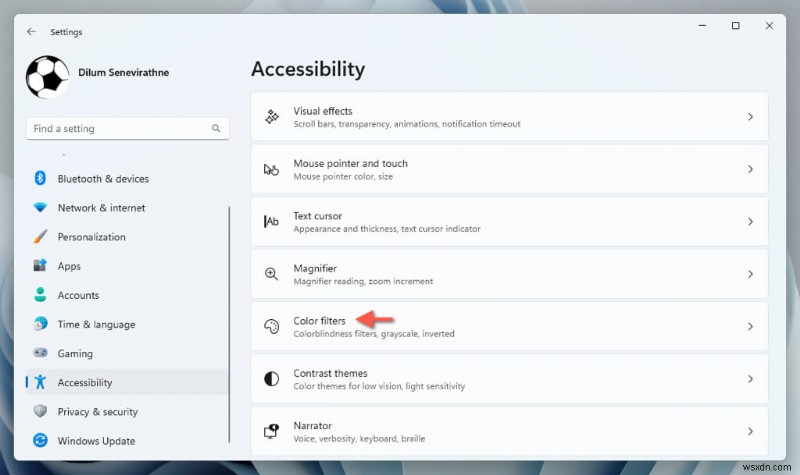Click chevron on Mouse pointer and touch row
The width and height of the screenshot is (800, 475).
click(x=751, y=169)
